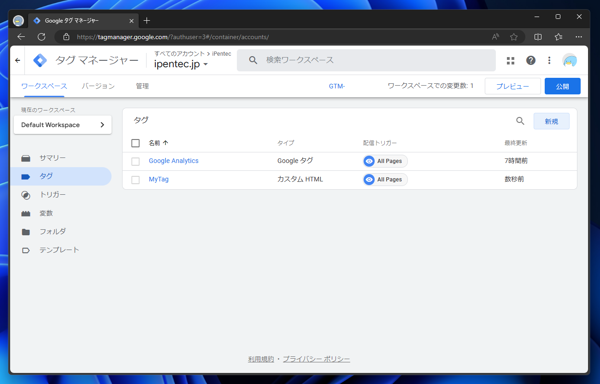
Task: Click the タイプ column header
Action: tap(285, 143)
